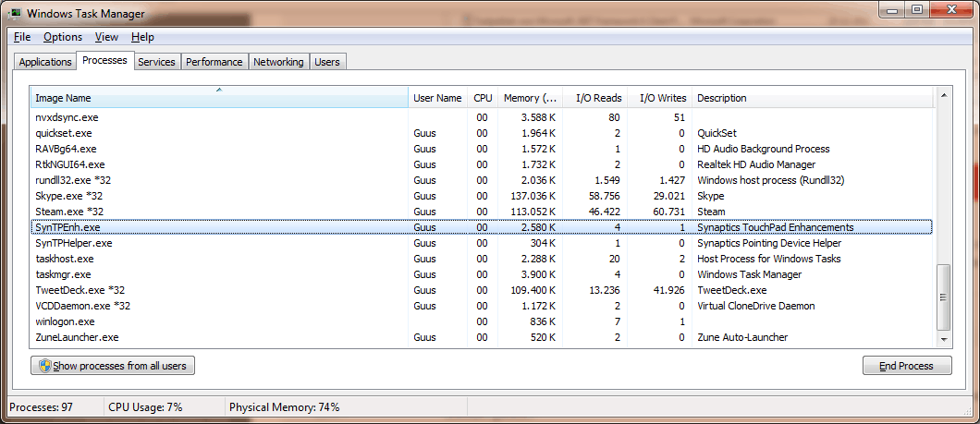Switch to the Users tab
980x424 pixels.
point(327,62)
